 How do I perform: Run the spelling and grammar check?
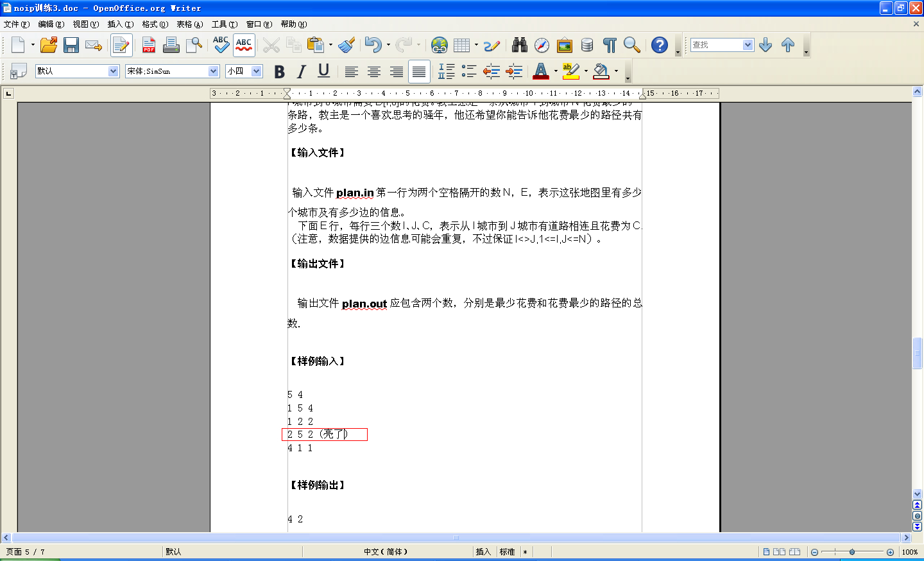[x=221, y=45]
